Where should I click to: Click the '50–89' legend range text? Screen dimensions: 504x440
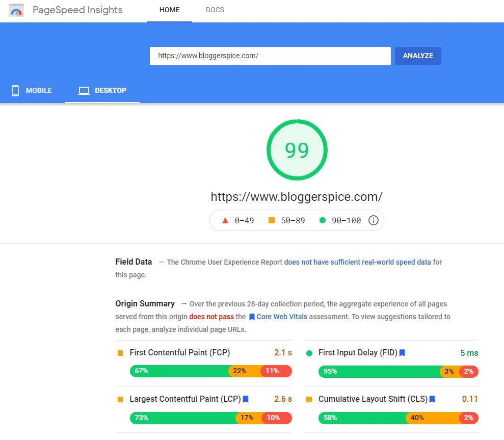click(293, 221)
